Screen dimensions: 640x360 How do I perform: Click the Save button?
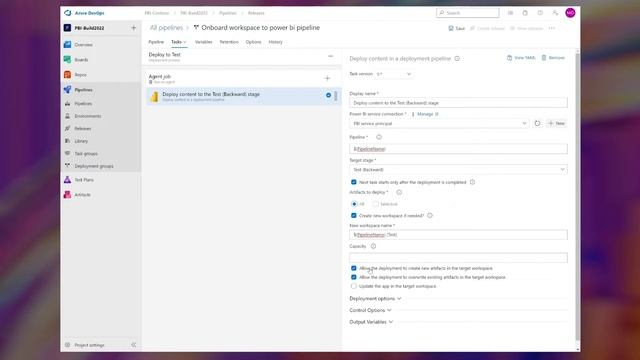coord(457,28)
